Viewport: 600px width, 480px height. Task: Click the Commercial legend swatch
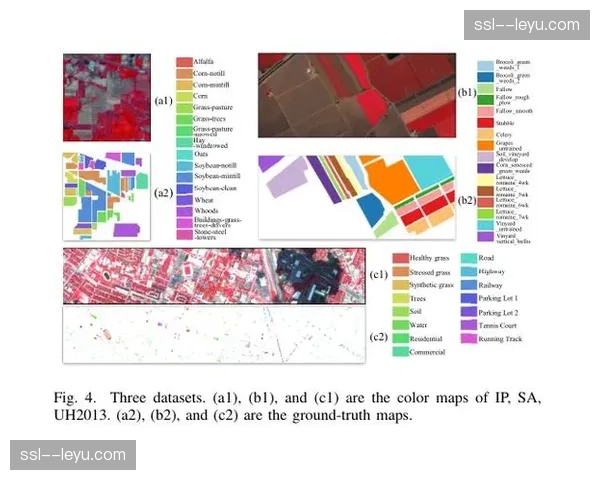pyautogui.click(x=401, y=352)
